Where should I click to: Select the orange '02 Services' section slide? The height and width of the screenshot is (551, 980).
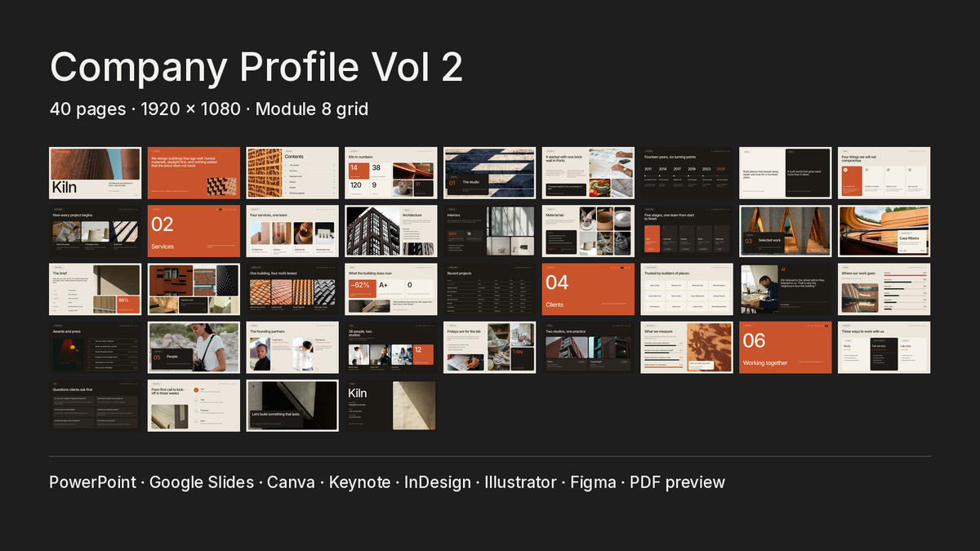[x=194, y=231]
